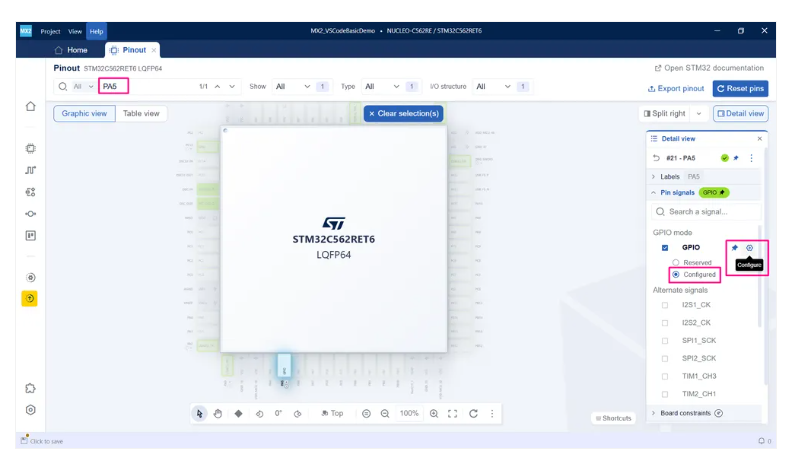Select the Configured radio button
Viewport: 789px width, 462px height.
tap(676, 274)
